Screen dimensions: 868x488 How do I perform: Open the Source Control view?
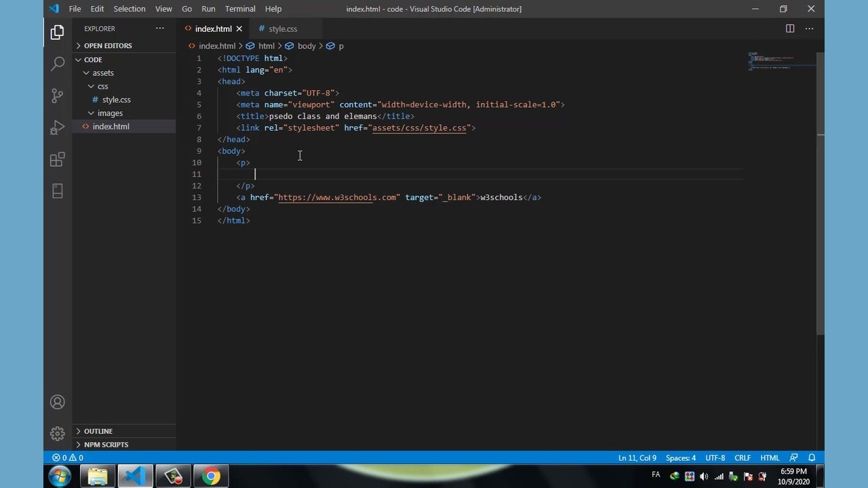58,96
